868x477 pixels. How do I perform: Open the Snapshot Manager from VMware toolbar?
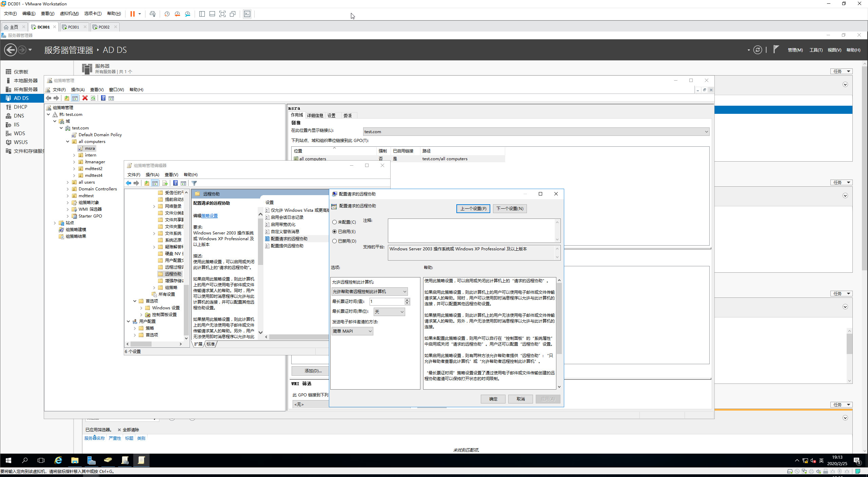click(x=188, y=14)
